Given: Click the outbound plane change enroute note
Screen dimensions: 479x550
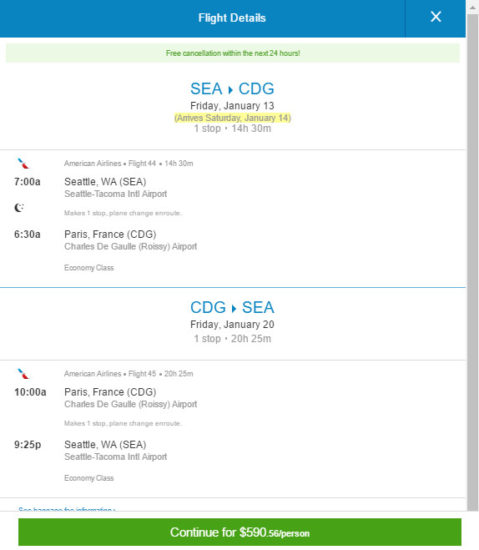Looking at the screenshot, I should tap(123, 213).
